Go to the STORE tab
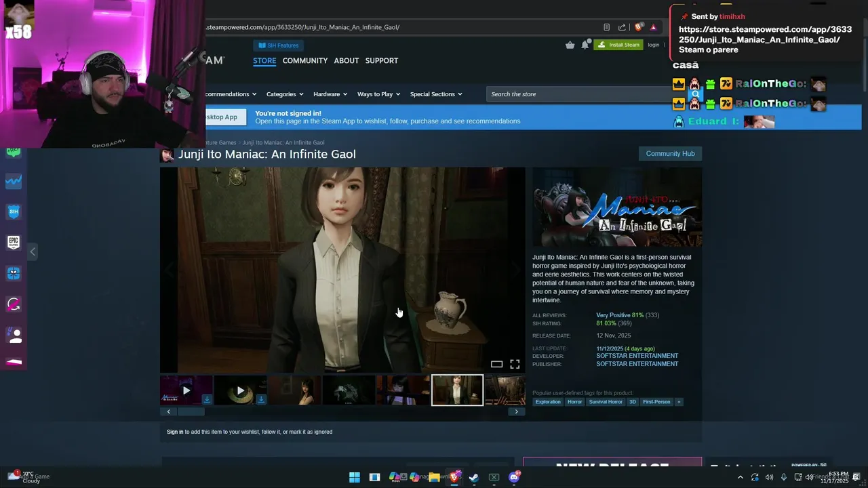This screenshot has height=488, width=868. click(264, 60)
